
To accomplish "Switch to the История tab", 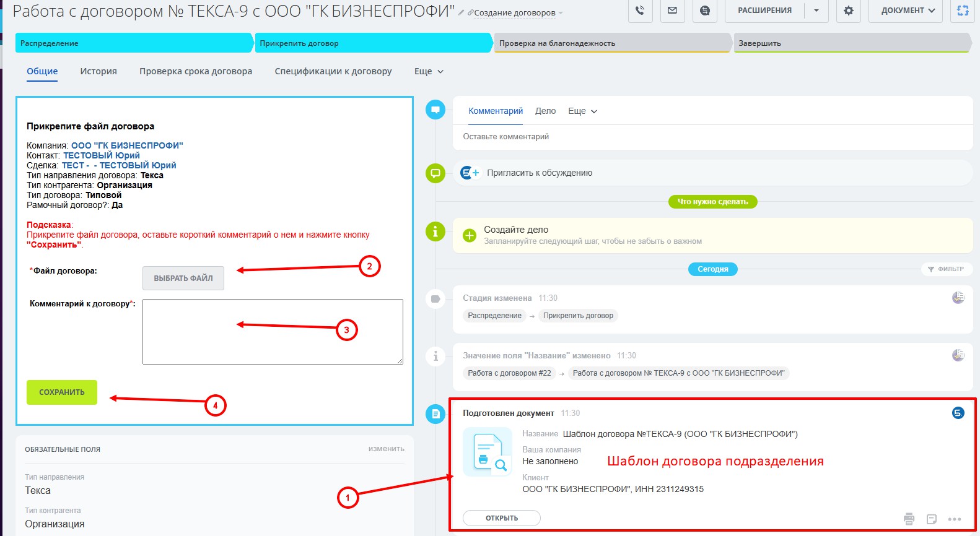I will 98,71.
